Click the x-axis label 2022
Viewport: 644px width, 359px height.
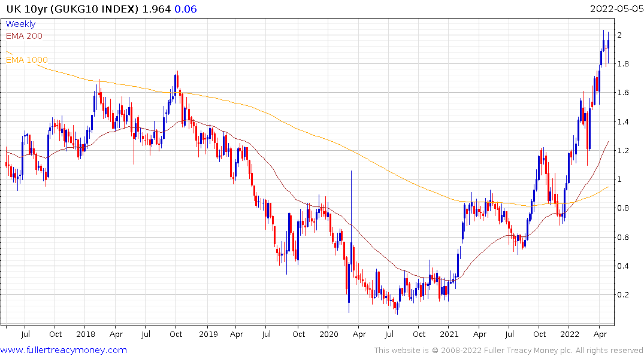pos(570,334)
